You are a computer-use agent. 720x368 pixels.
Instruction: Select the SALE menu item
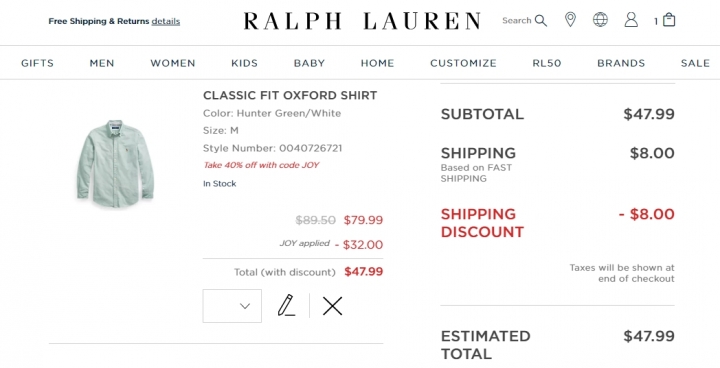tap(695, 63)
